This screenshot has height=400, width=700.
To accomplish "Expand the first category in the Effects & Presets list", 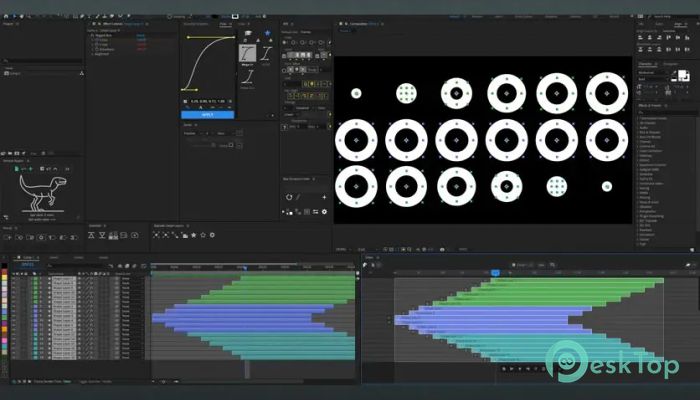I will pyautogui.click(x=638, y=118).
